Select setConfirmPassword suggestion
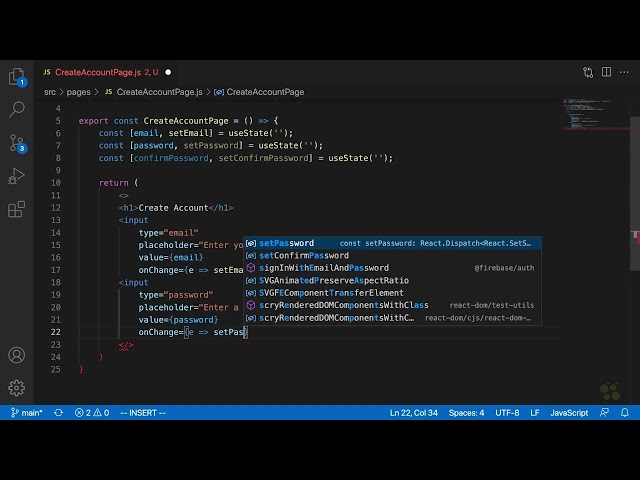Image resolution: width=640 pixels, height=480 pixels. [393, 256]
